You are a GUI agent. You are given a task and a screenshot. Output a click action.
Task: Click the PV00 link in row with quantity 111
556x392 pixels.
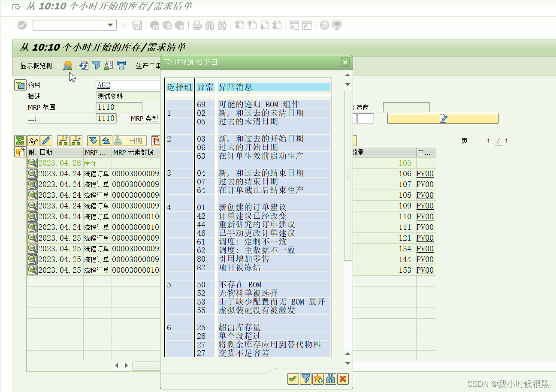(x=425, y=227)
